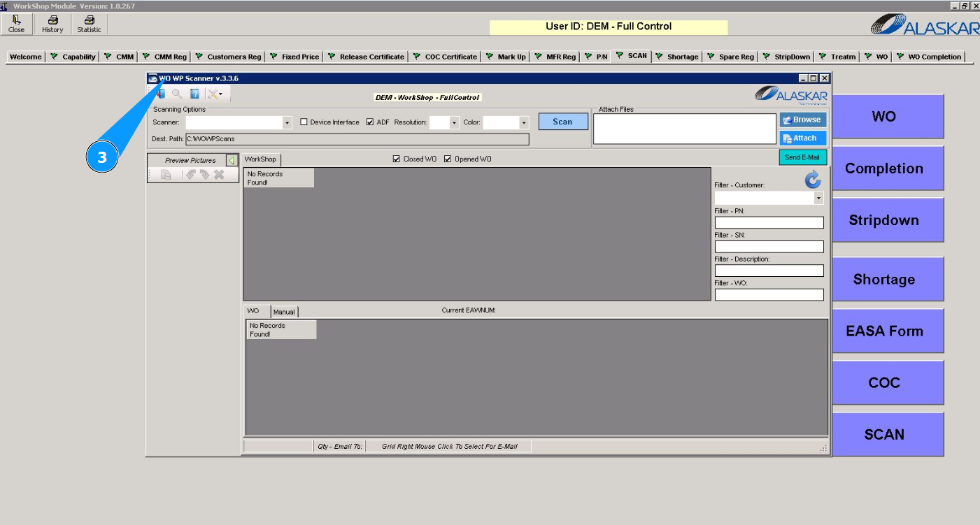
Task: Open the COC Certificate tab
Action: (x=445, y=57)
